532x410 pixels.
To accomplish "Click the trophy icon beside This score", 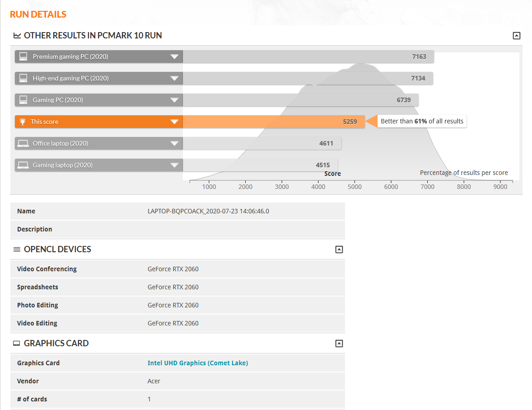I will click(x=23, y=122).
